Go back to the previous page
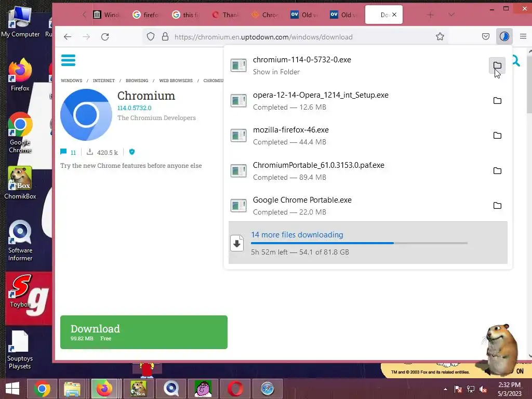 68,37
